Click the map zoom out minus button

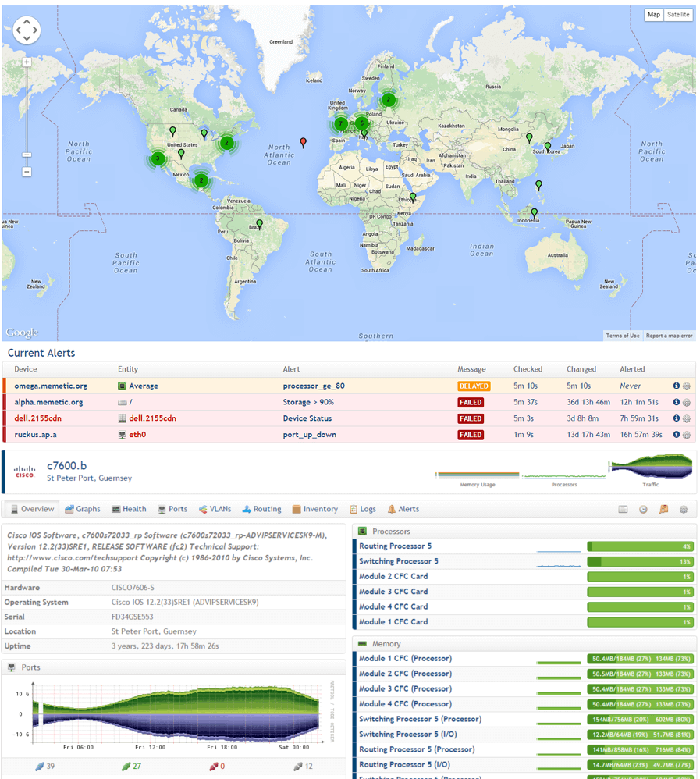[x=27, y=172]
